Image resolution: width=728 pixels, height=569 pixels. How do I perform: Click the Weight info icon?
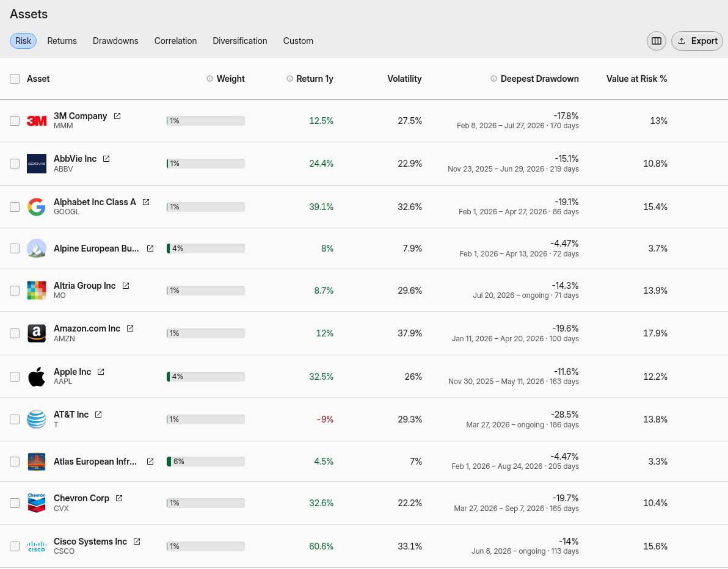pos(210,79)
